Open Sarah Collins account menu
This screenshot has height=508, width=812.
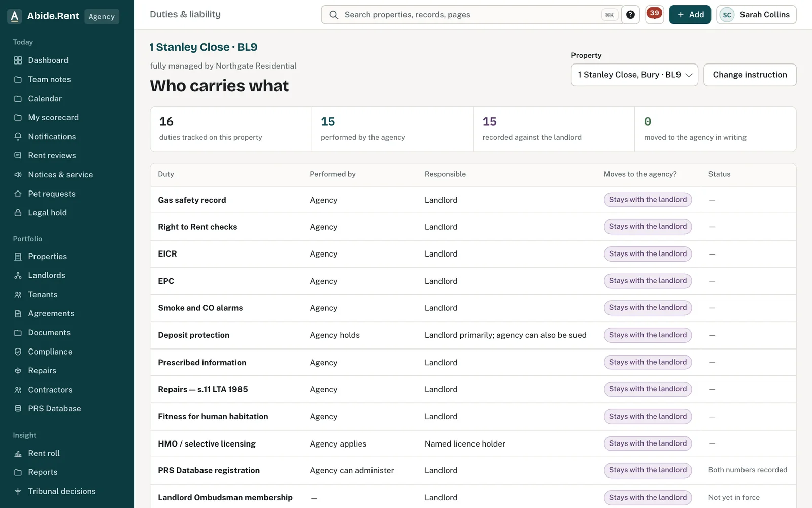[x=756, y=15]
